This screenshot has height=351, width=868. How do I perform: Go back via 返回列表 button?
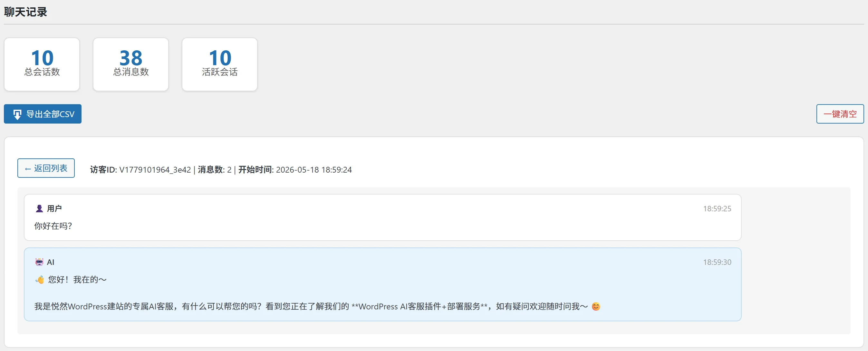46,168
